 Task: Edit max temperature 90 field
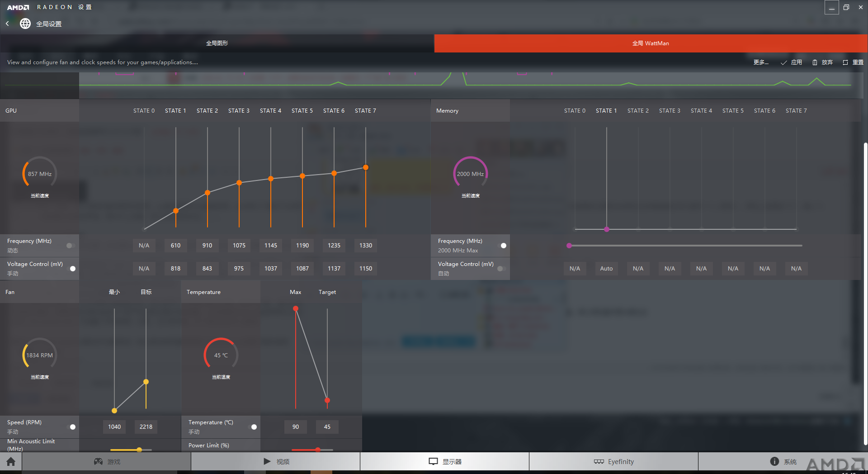(296, 427)
